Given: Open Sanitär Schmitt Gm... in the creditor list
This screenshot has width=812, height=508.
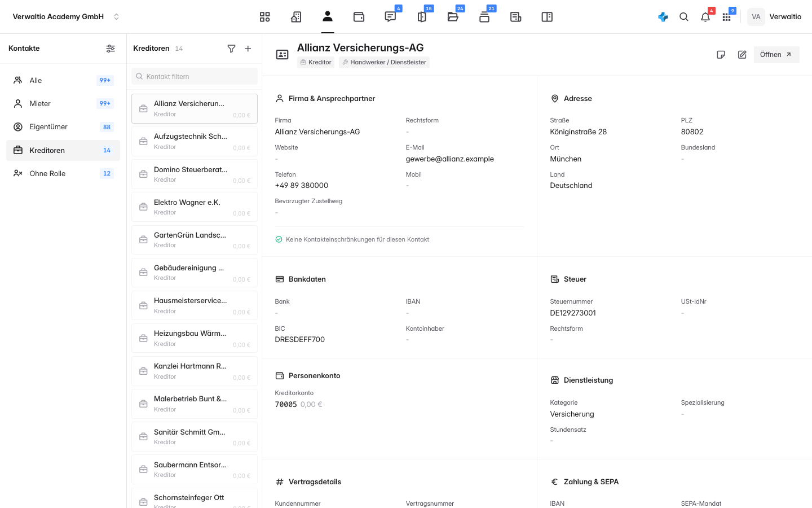Looking at the screenshot, I should pos(195,436).
